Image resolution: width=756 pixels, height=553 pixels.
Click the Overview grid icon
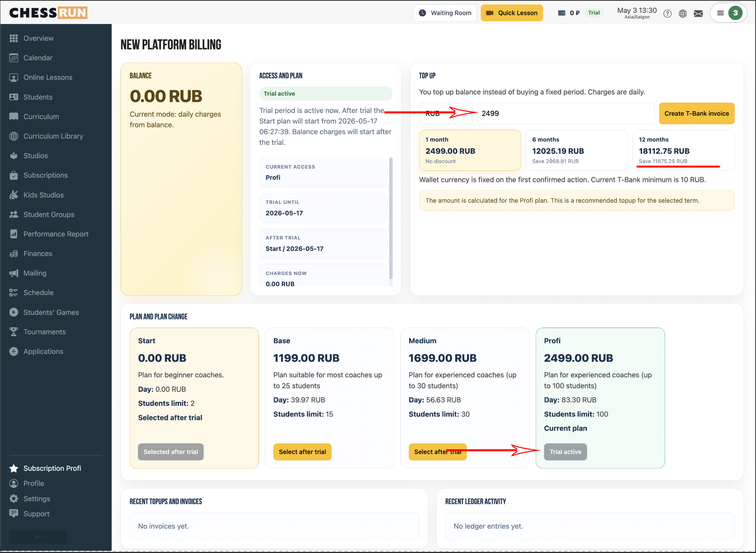pos(14,38)
